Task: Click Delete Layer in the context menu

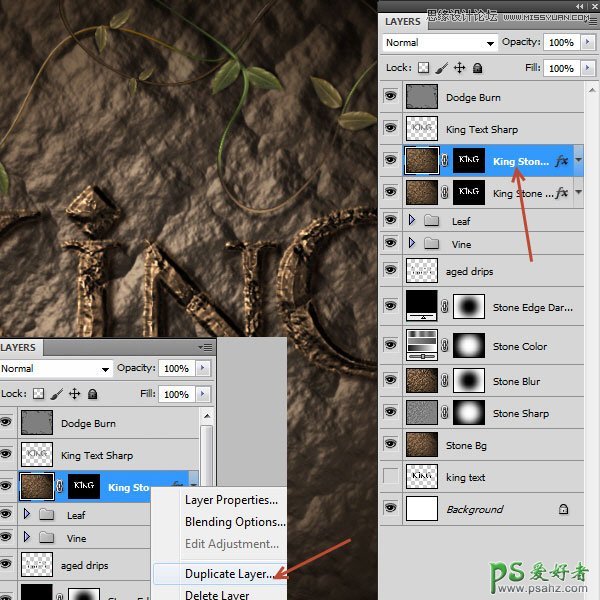Action: click(x=218, y=594)
